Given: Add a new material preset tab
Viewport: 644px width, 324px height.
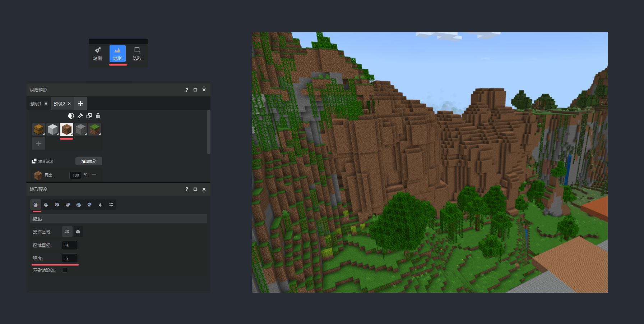Looking at the screenshot, I should [x=80, y=104].
